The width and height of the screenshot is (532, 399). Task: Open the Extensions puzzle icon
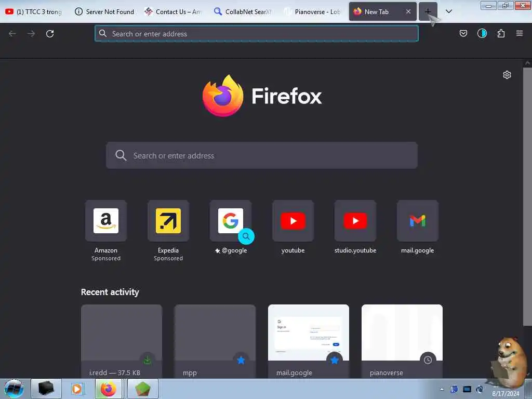pyautogui.click(x=501, y=33)
